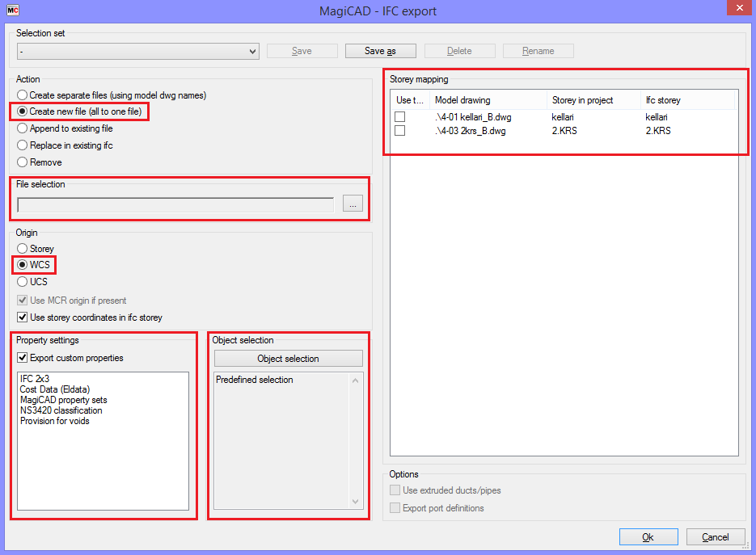Screen dimensions: 756x555
Task: Click the 2.KRS Storey in project cell
Action: click(x=564, y=131)
